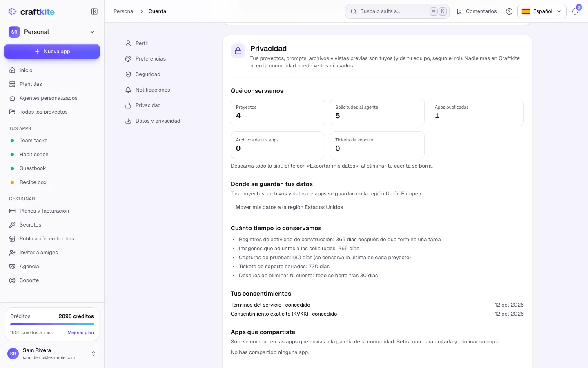Click the Perfil user icon

point(128,43)
